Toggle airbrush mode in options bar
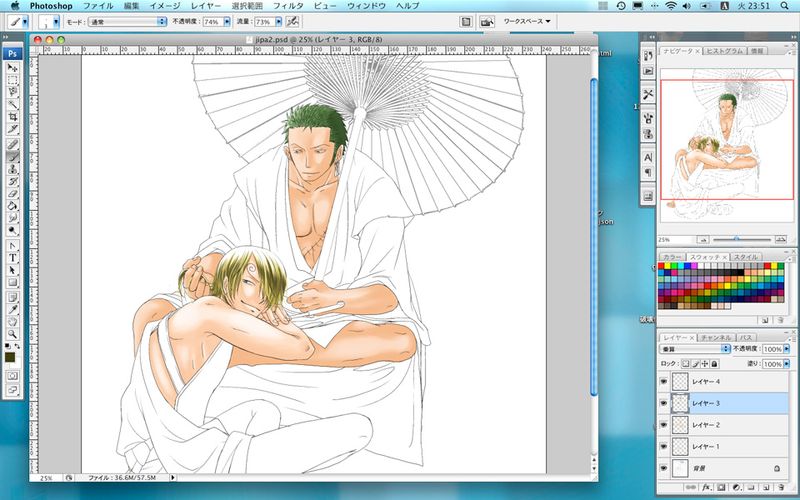The width and height of the screenshot is (800, 500). tap(292, 22)
